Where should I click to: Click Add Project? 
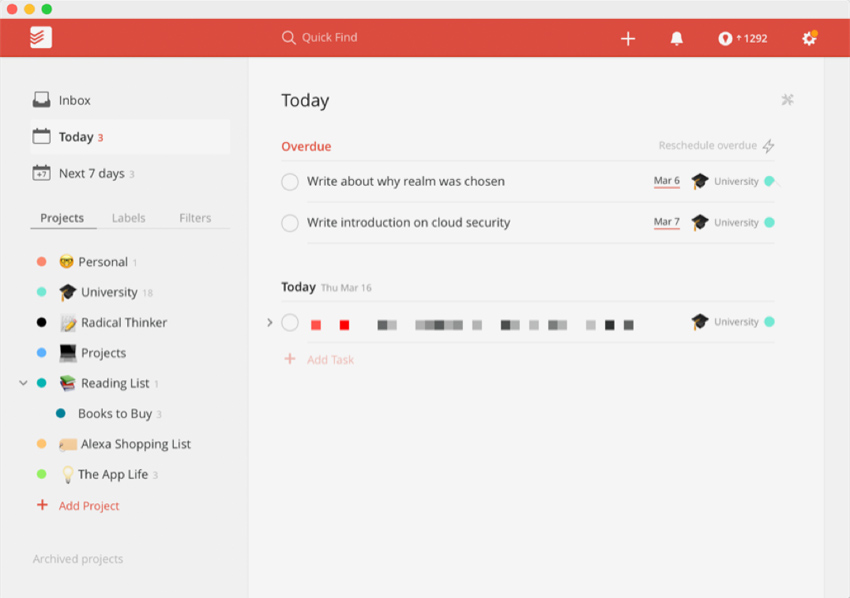(x=89, y=506)
